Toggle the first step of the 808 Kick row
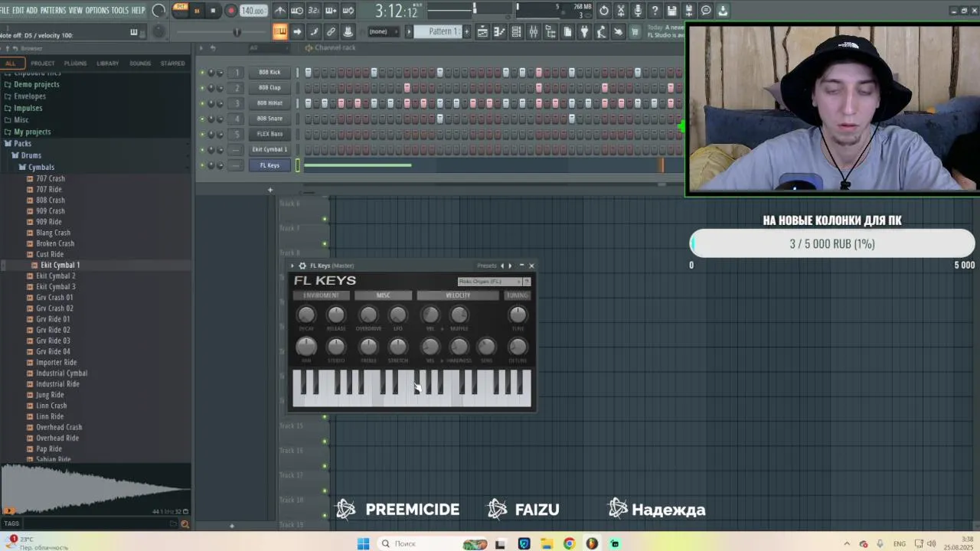This screenshot has height=551, width=980. click(309, 73)
